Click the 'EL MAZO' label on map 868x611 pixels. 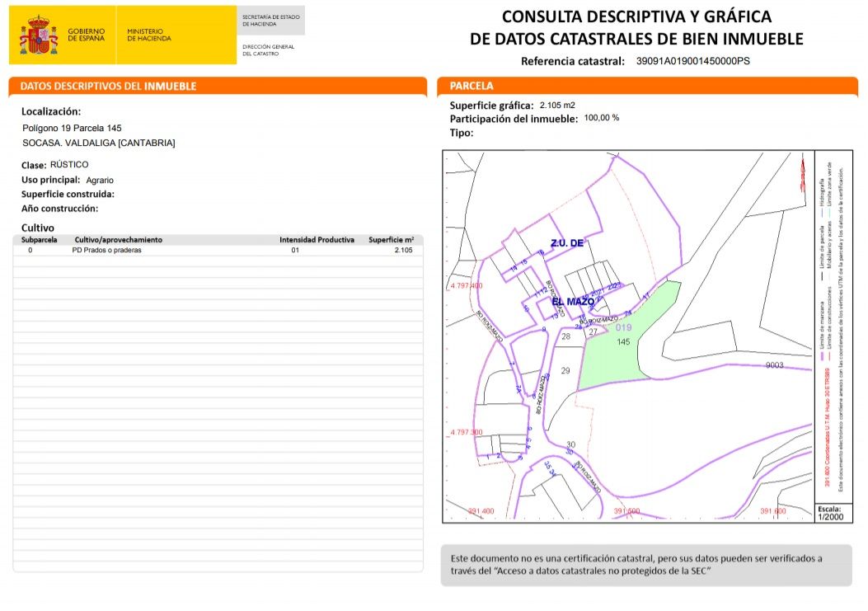tap(573, 302)
